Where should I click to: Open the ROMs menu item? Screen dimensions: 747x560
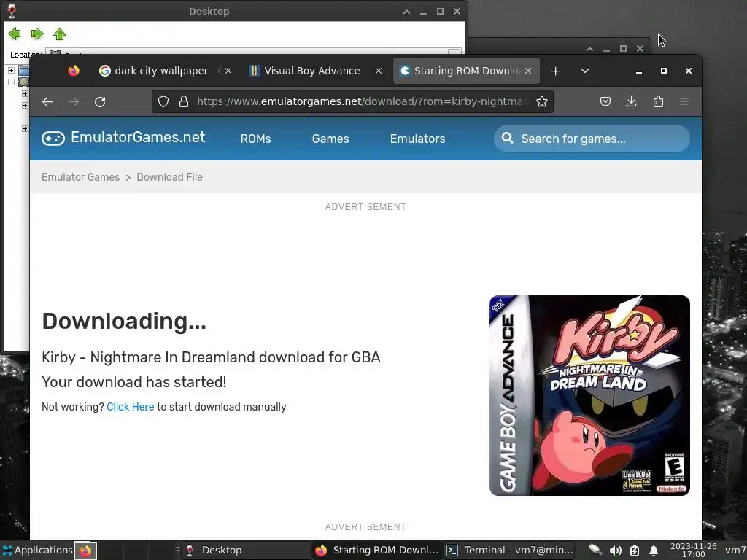255,139
